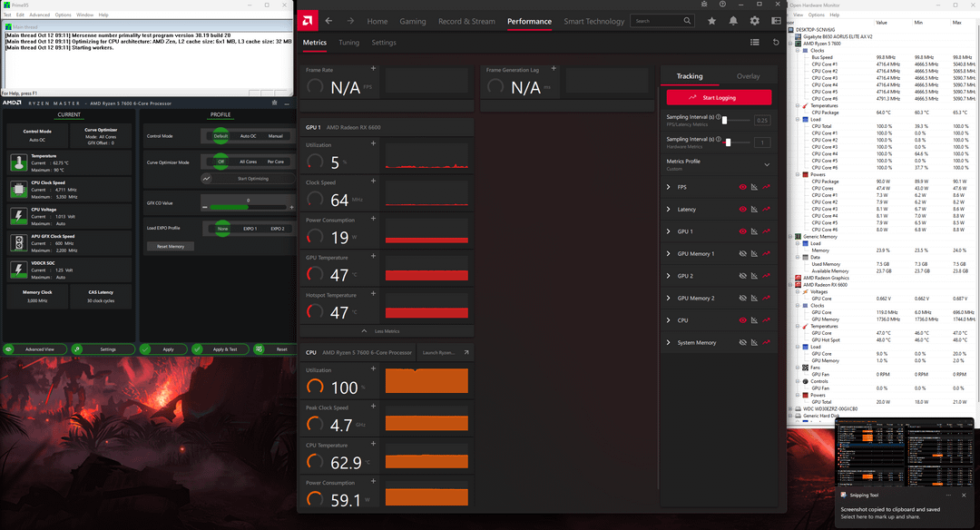Show System Memory via eye icon
Viewport: 980px width, 530px height.
[x=742, y=342]
